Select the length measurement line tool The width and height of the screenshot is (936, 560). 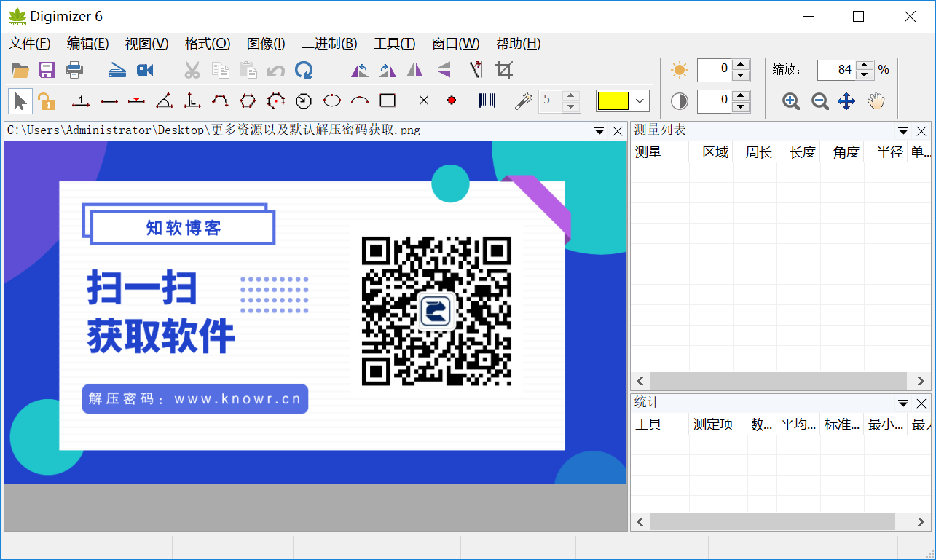pyautogui.click(x=109, y=101)
